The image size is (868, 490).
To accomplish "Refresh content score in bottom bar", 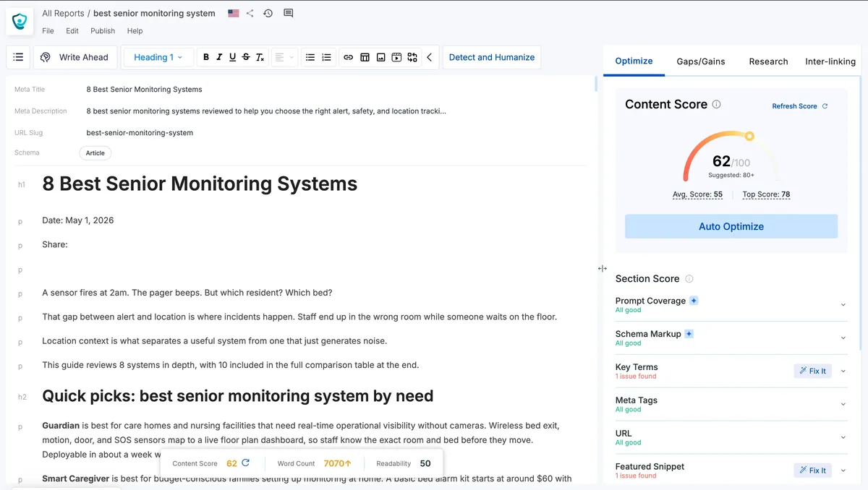I will pyautogui.click(x=245, y=463).
